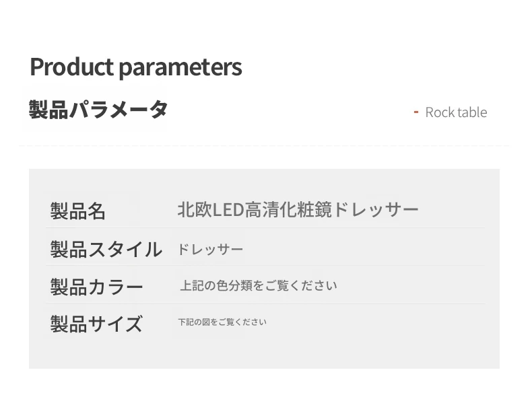Click the word "table" in Rock table
Image resolution: width=532 pixels, height=399 pixels.
(473, 112)
